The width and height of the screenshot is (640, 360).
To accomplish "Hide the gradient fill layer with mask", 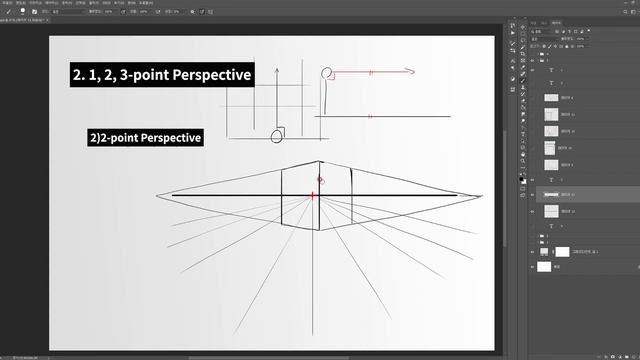I will (532, 252).
